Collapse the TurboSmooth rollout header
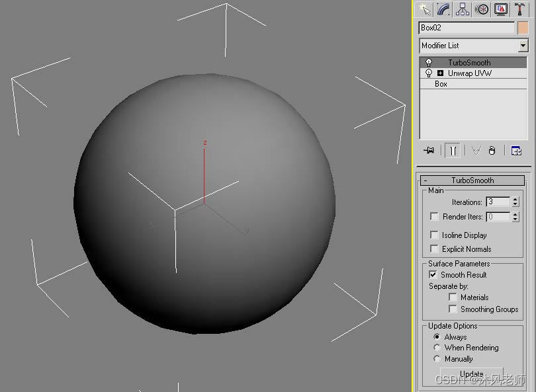 (x=472, y=180)
